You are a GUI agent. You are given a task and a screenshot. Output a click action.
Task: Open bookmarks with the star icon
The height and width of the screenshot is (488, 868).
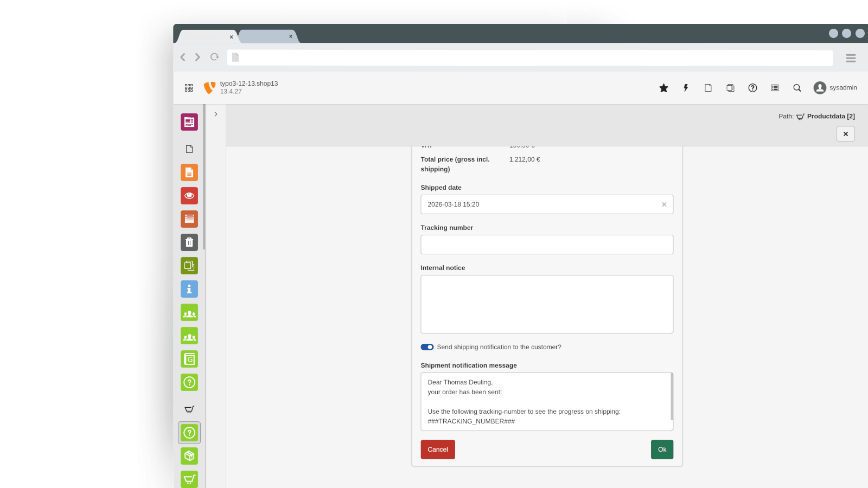(663, 87)
